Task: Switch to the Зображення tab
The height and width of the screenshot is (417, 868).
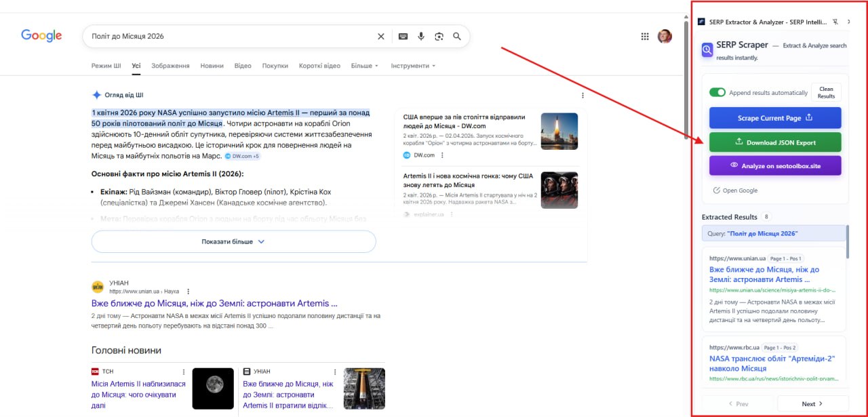Action: pos(170,66)
